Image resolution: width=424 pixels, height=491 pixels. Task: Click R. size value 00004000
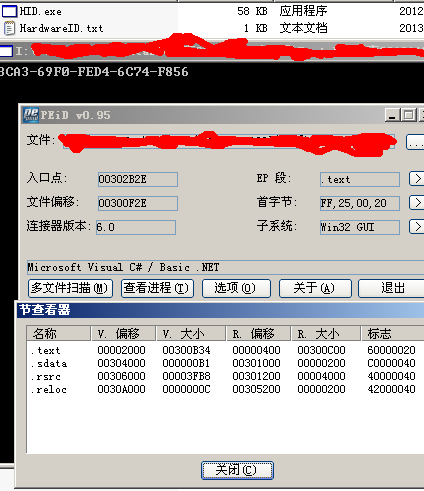pos(321,376)
